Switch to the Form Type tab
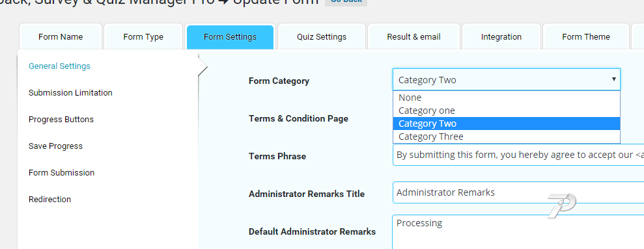Viewport: 644px width, 249px height. pos(143,36)
